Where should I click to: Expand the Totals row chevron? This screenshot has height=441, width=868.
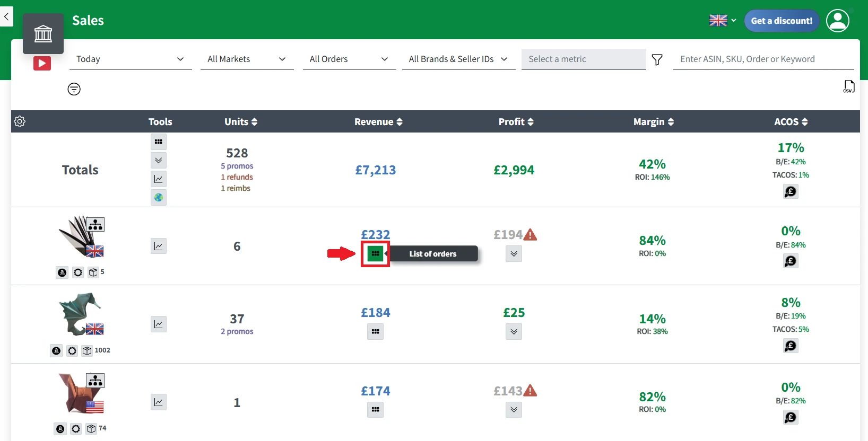(x=159, y=160)
